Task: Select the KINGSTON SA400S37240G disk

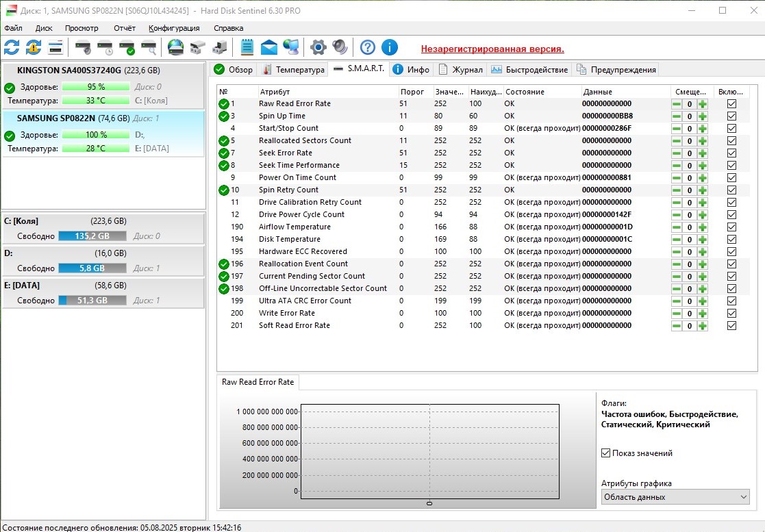Action: click(x=69, y=71)
